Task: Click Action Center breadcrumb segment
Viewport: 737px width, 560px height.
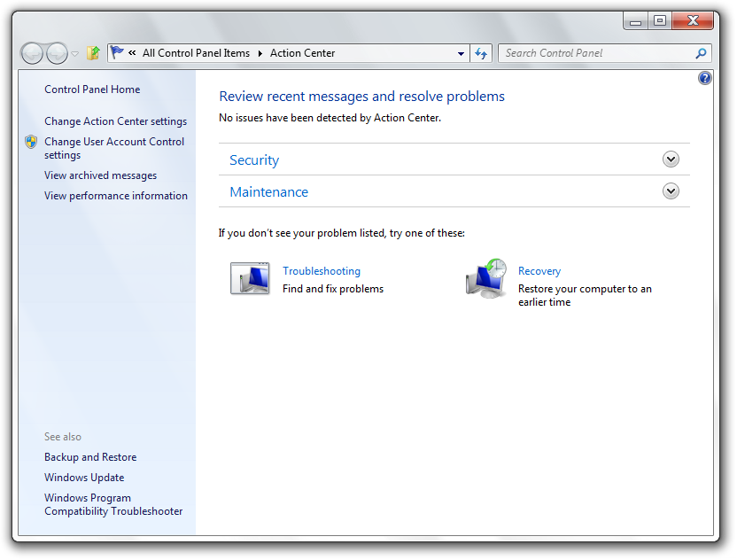Action: pyautogui.click(x=302, y=53)
